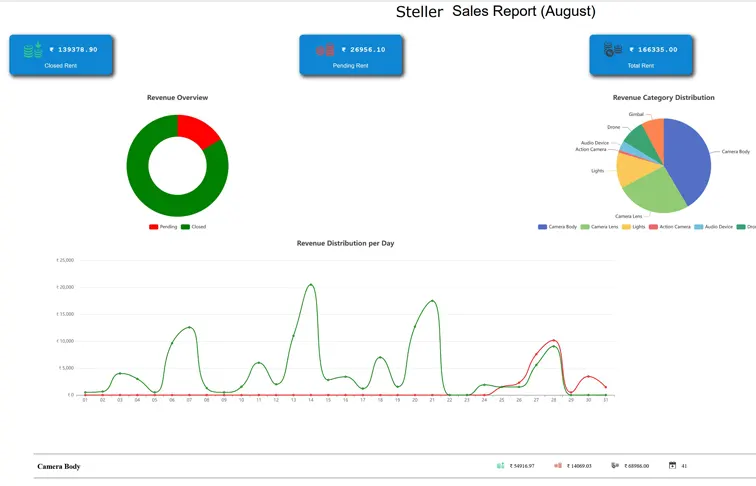756x486 pixels.
Task: Click the dark total icon in Camera Body row
Action: point(615,466)
